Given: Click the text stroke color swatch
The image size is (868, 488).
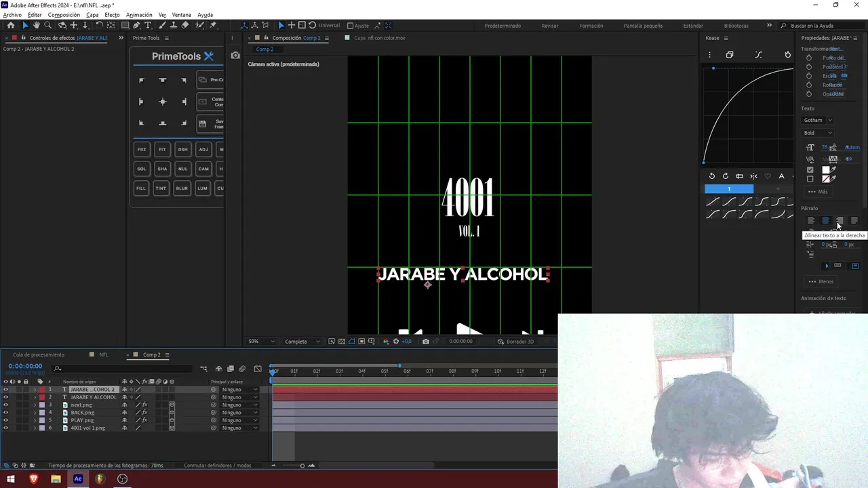Looking at the screenshot, I should (x=826, y=179).
